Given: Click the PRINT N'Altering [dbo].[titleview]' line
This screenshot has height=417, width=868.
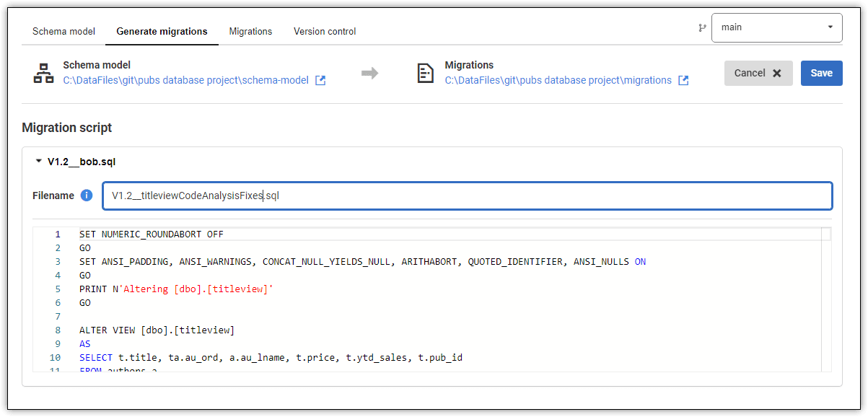Looking at the screenshot, I should tap(176, 289).
